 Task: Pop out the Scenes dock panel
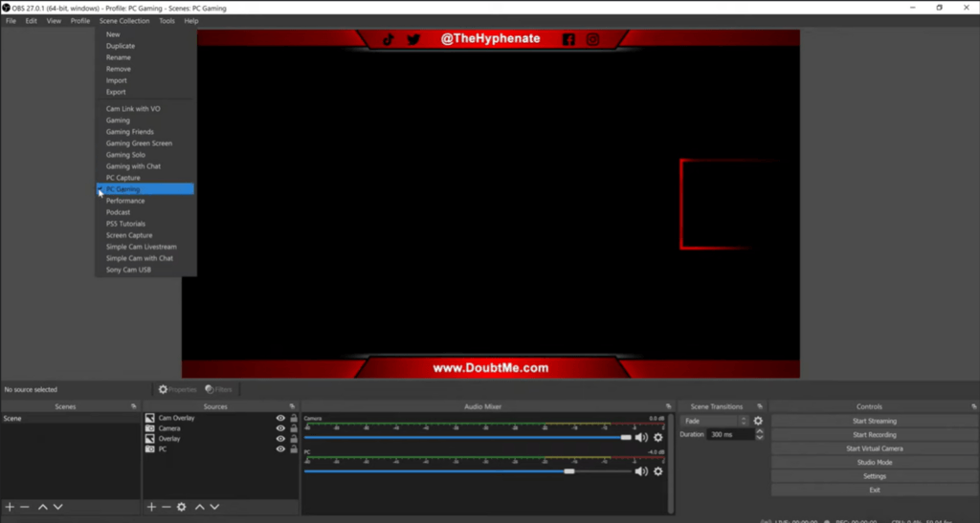click(133, 406)
